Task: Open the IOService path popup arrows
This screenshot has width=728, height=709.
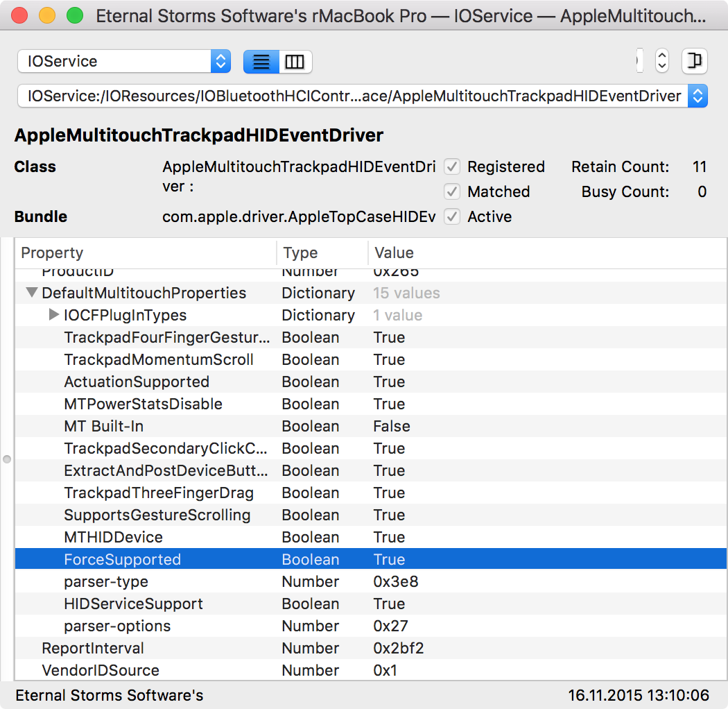Action: [x=697, y=96]
